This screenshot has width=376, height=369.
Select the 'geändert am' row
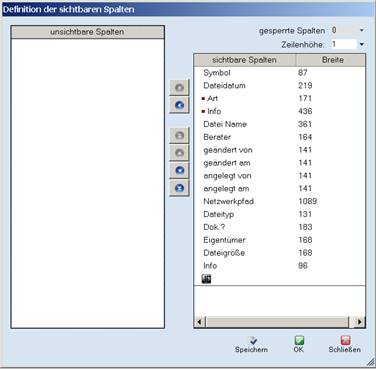[279, 163]
